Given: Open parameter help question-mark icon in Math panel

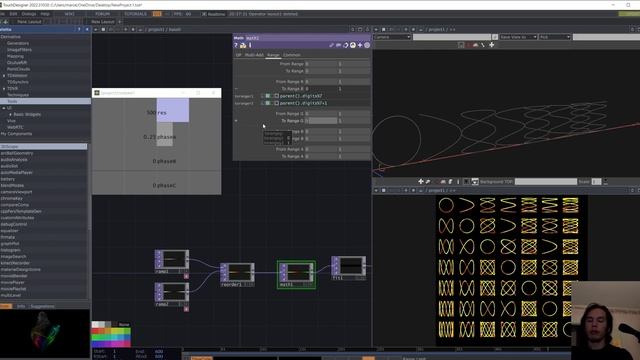Looking at the screenshot, I should click(x=236, y=45).
